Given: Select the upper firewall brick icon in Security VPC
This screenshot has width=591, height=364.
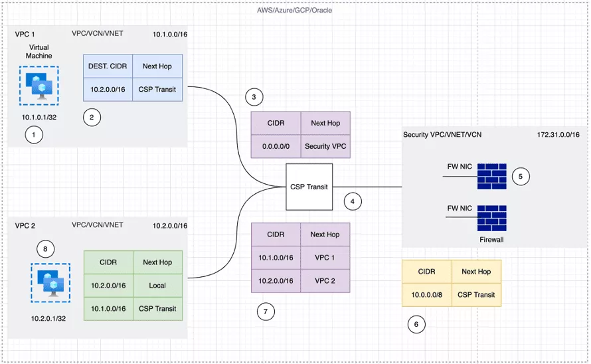Looking at the screenshot, I should coord(492,176).
